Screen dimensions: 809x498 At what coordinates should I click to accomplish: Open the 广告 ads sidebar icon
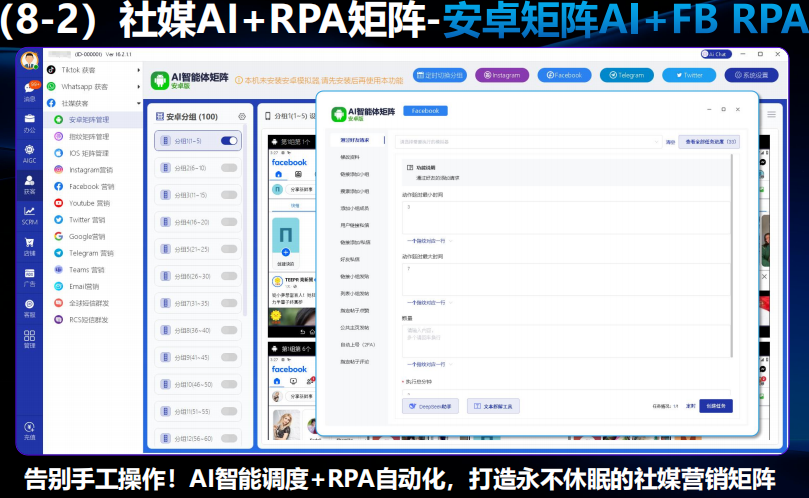[x=29, y=278]
